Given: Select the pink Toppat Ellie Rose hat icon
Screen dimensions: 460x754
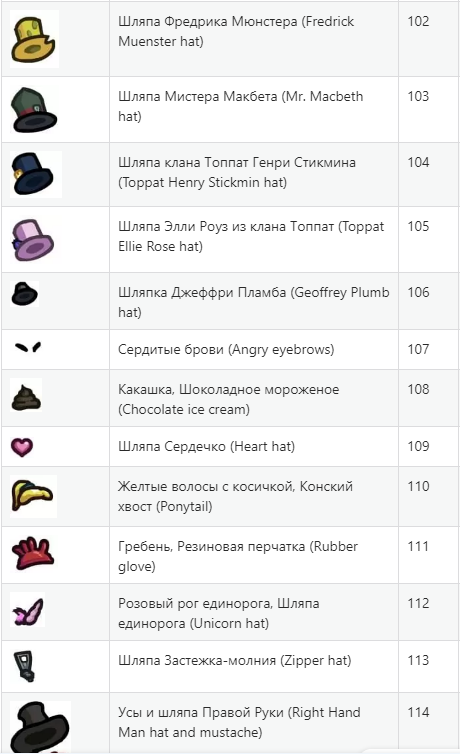Looking at the screenshot, I should (33, 240).
